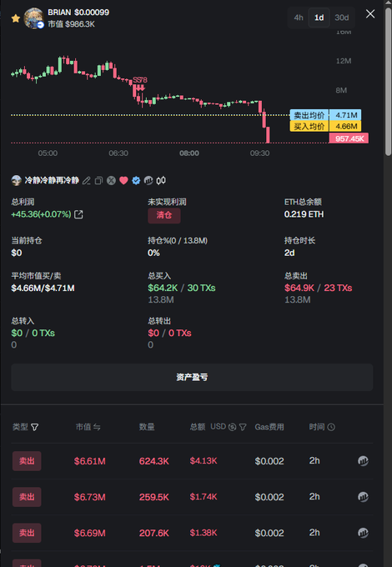This screenshot has height=567, width=392.
Task: Click the 23 TXs sell count
Action: pos(338,288)
